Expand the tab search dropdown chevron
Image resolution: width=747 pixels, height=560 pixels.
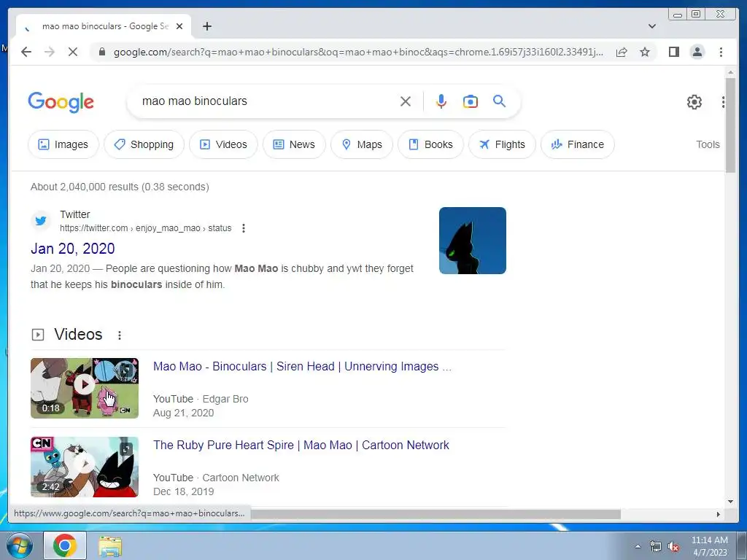click(652, 26)
